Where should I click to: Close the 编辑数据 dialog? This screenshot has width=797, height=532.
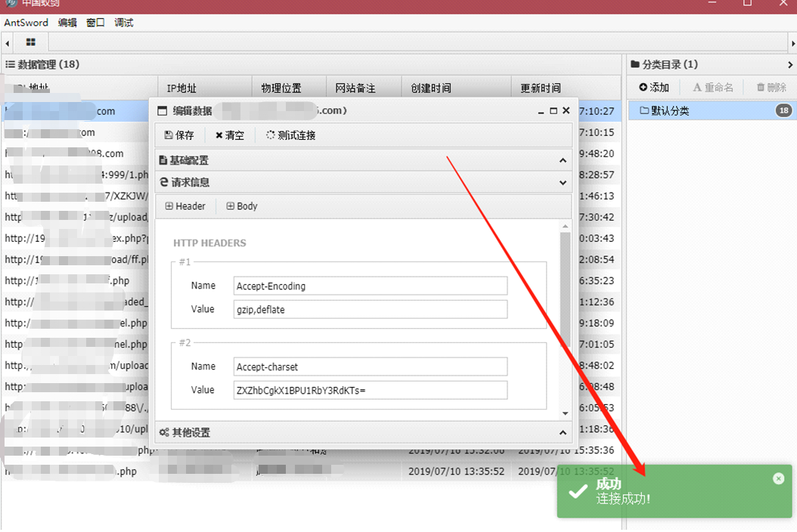point(566,111)
